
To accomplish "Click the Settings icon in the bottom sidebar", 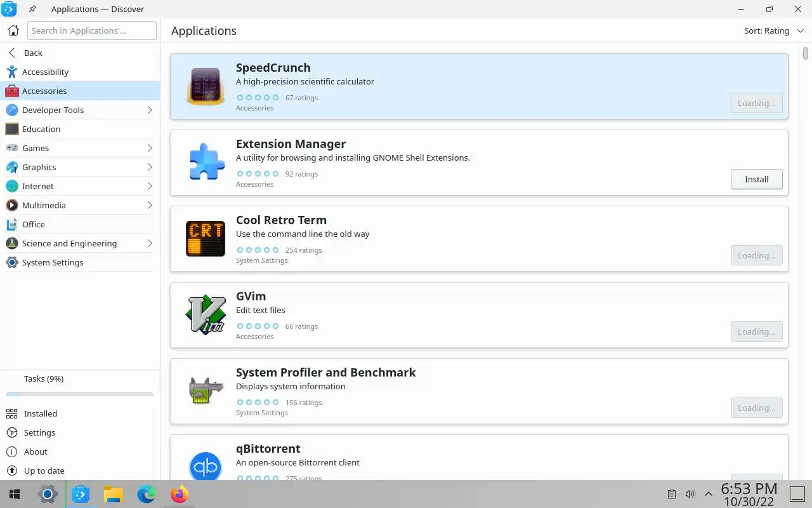I will click(12, 432).
